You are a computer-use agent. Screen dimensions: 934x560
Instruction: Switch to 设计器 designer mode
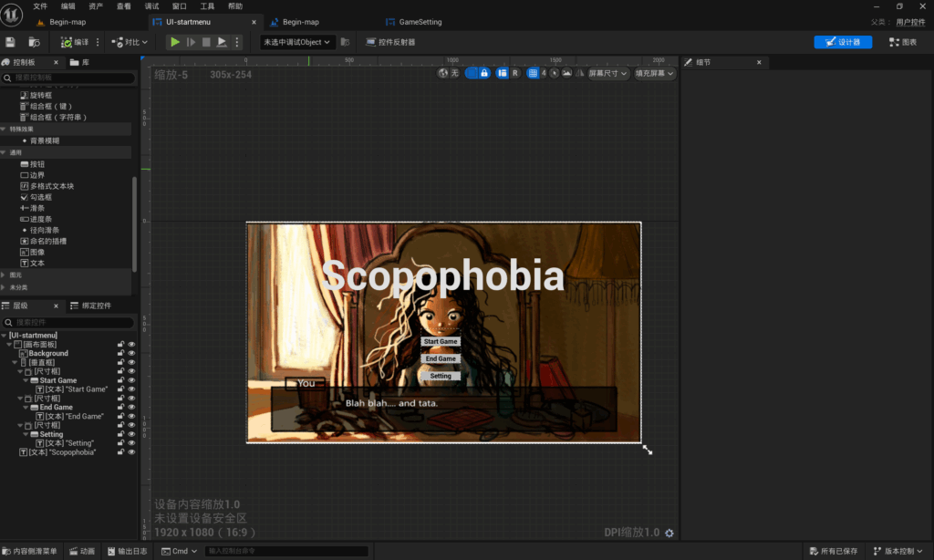click(843, 42)
